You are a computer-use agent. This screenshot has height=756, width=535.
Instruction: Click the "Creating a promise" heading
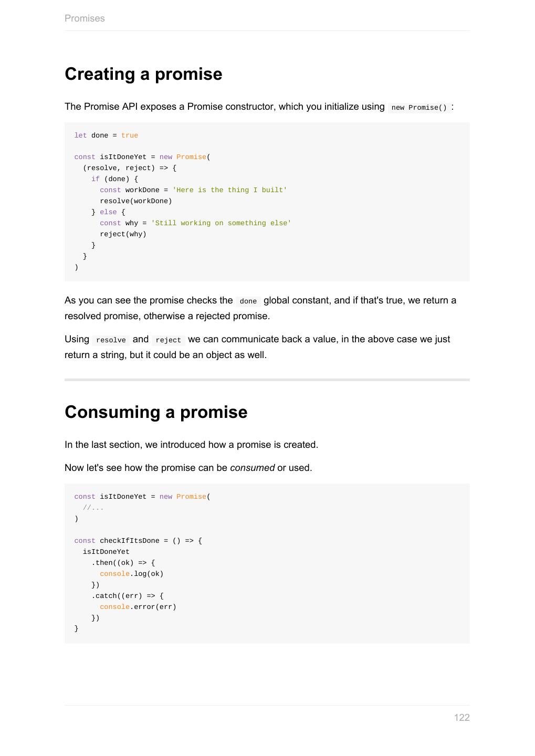(x=143, y=74)
